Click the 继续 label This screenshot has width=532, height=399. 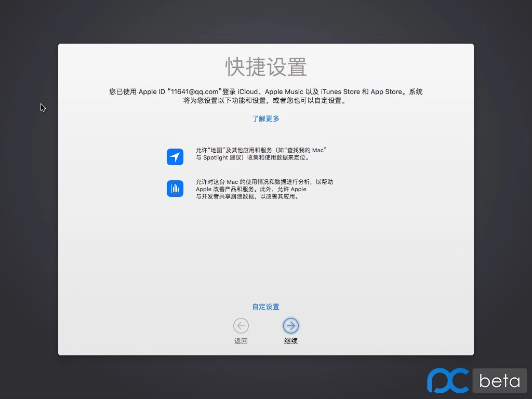[x=291, y=341]
